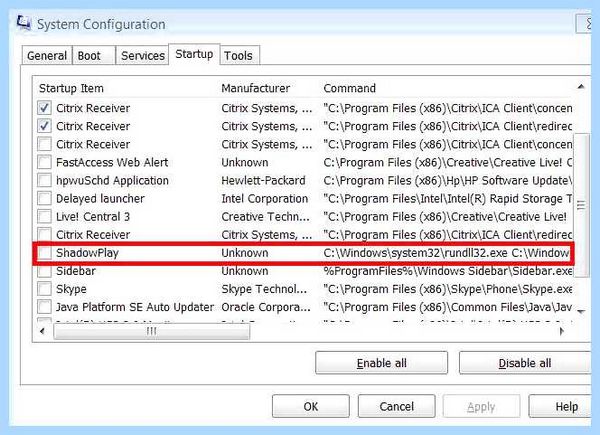Click the Cancel button

point(396,406)
